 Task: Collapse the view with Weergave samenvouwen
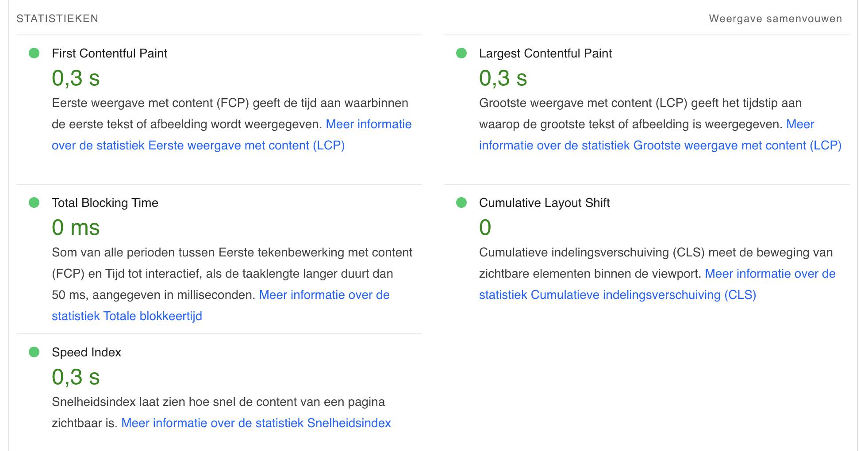pyautogui.click(x=775, y=19)
